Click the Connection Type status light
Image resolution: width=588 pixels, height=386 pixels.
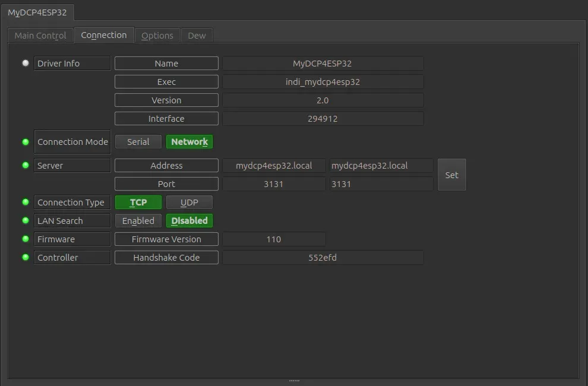(x=26, y=202)
